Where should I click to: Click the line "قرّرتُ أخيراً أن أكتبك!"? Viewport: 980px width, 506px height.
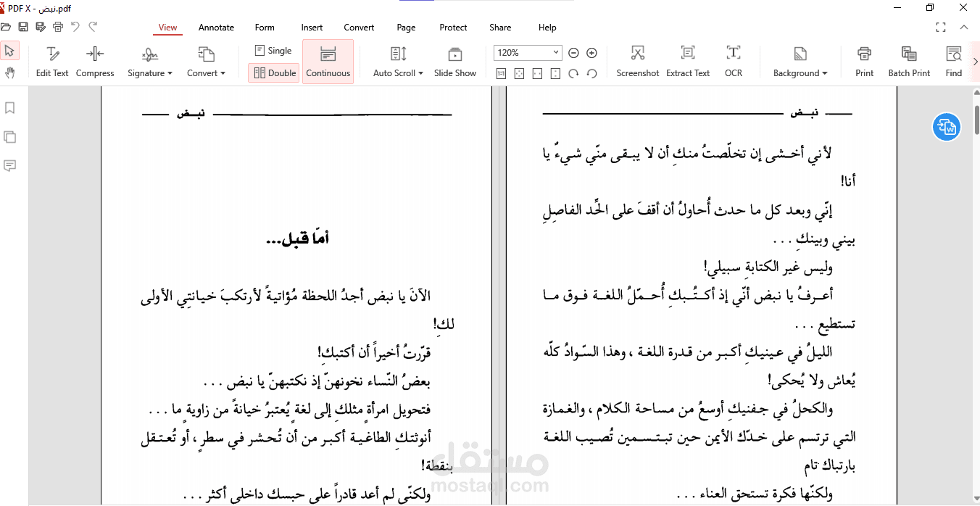coord(375,353)
